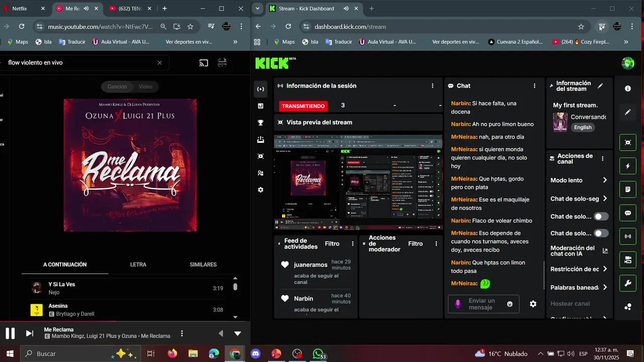Expand the 'Palabras baneadas' option

[x=579, y=288]
